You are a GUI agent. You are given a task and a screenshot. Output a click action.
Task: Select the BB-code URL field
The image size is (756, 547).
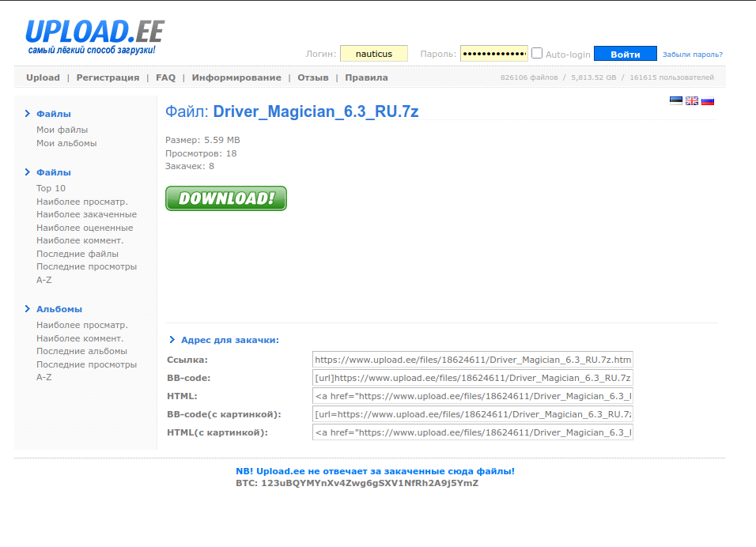click(473, 378)
